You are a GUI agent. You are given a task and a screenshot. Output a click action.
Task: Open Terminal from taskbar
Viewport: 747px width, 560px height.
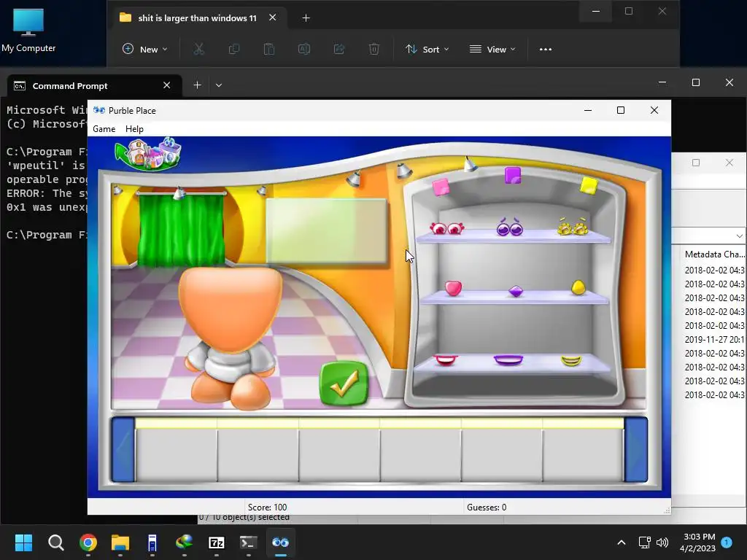(248, 542)
